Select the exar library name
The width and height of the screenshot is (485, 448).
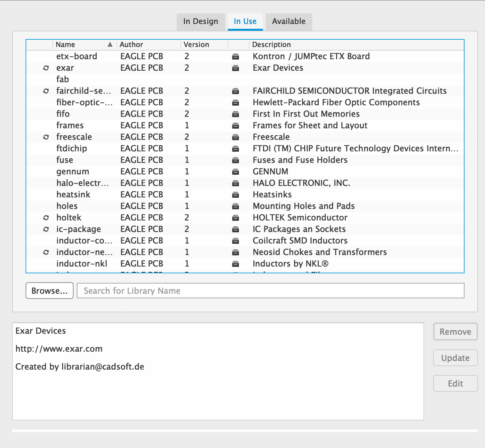(x=65, y=68)
